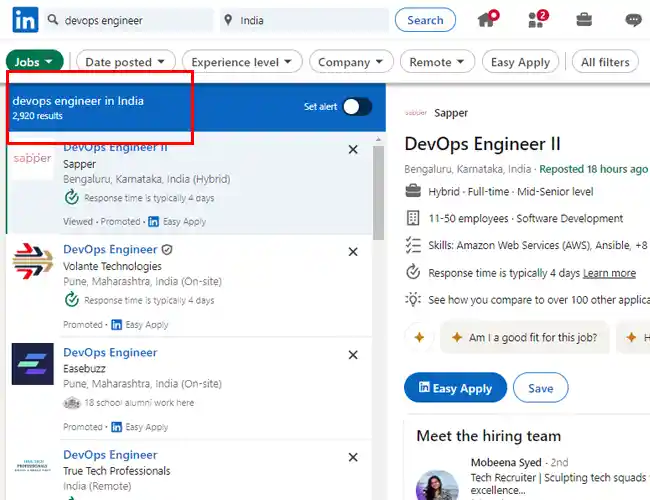Screen dimensions: 650x500
Task: Open the Home feed icon
Action: 487,19
